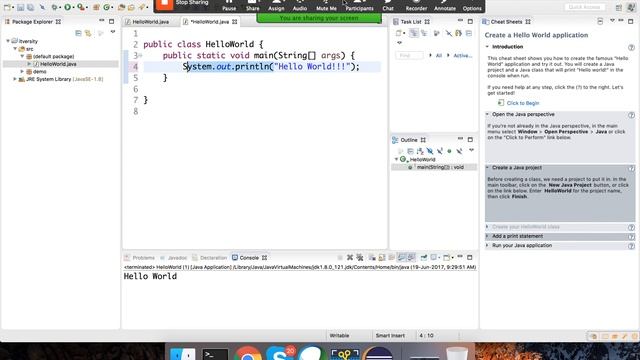
Task: Open the Declaration tab
Action: pyautogui.click(x=210, y=258)
